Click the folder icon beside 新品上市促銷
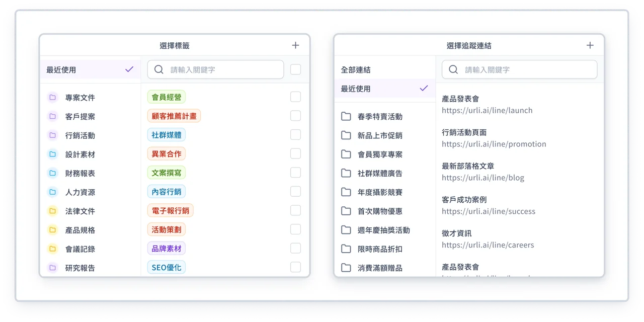644x322 pixels. click(346, 135)
